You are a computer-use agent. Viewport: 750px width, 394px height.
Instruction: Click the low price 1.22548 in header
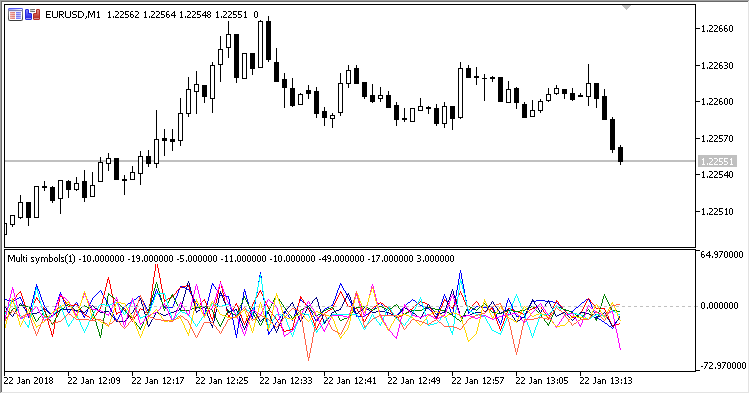tap(195, 15)
